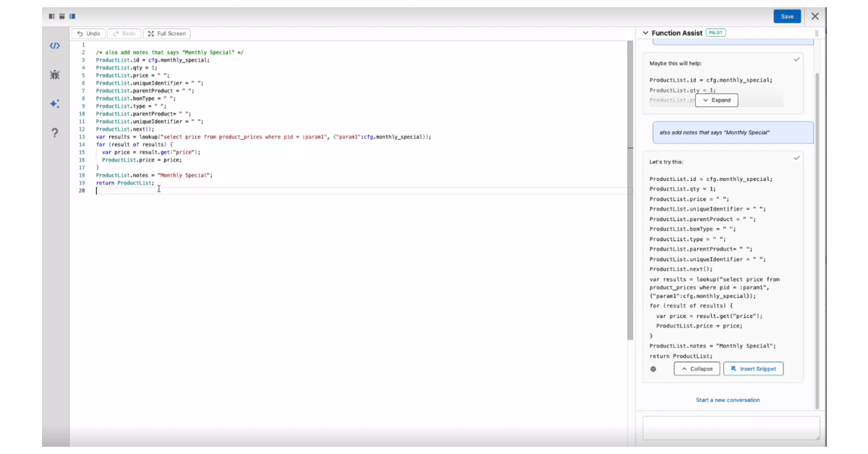
Task: Start a new conversation link
Action: [728, 400]
